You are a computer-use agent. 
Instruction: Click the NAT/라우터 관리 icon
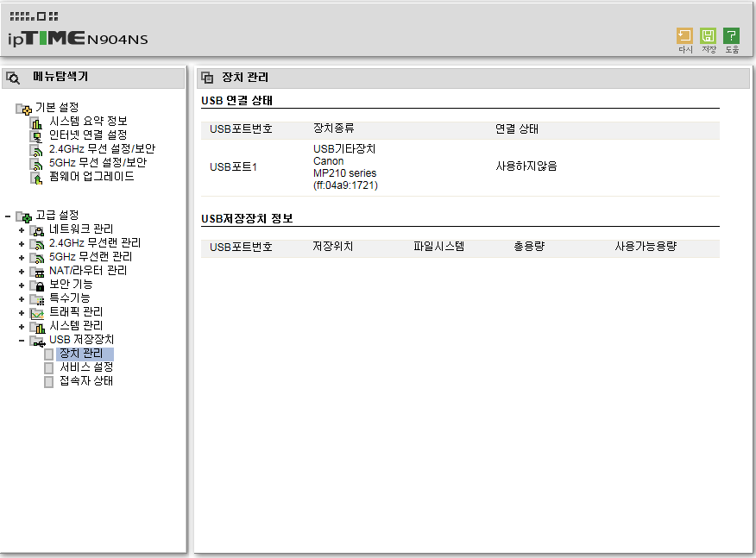click(x=37, y=273)
